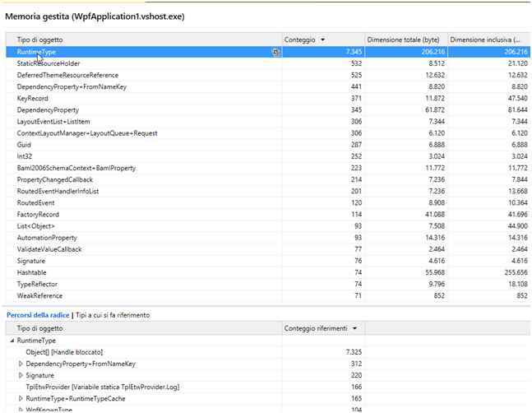The image size is (532, 413).
Task: Click the 7.325 reference count value
Action: point(354,352)
